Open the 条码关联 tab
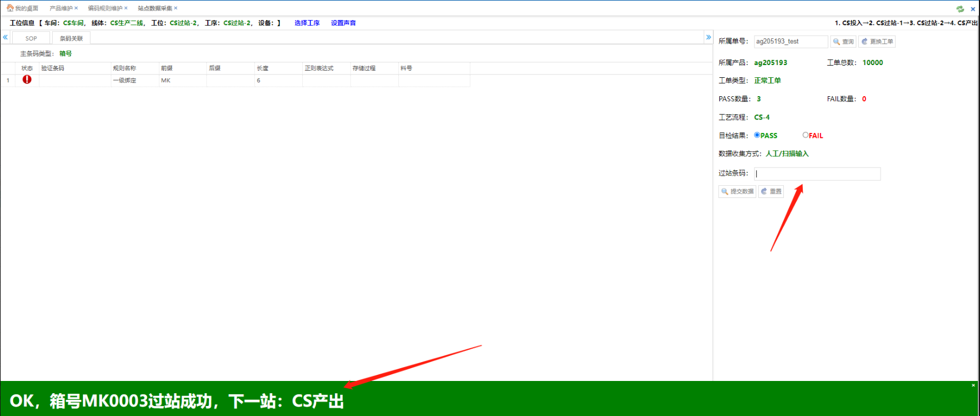The height and width of the screenshot is (416, 980). coord(71,38)
